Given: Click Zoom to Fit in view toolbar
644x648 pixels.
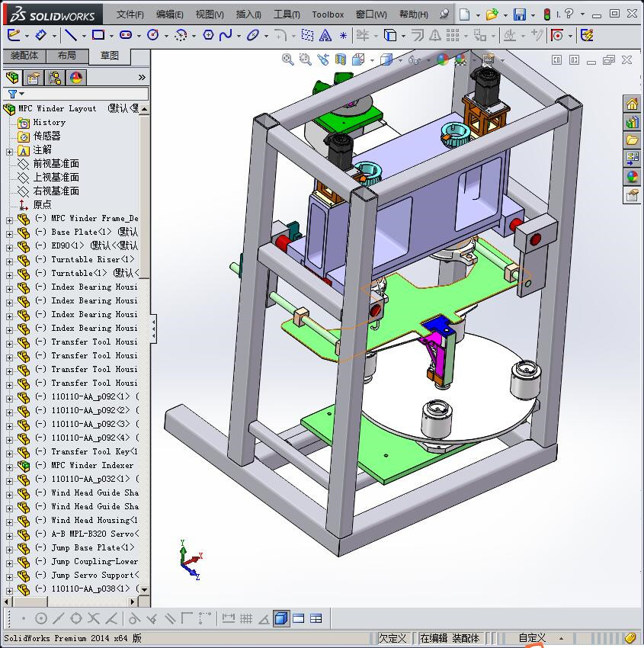Looking at the screenshot, I should 288,60.
